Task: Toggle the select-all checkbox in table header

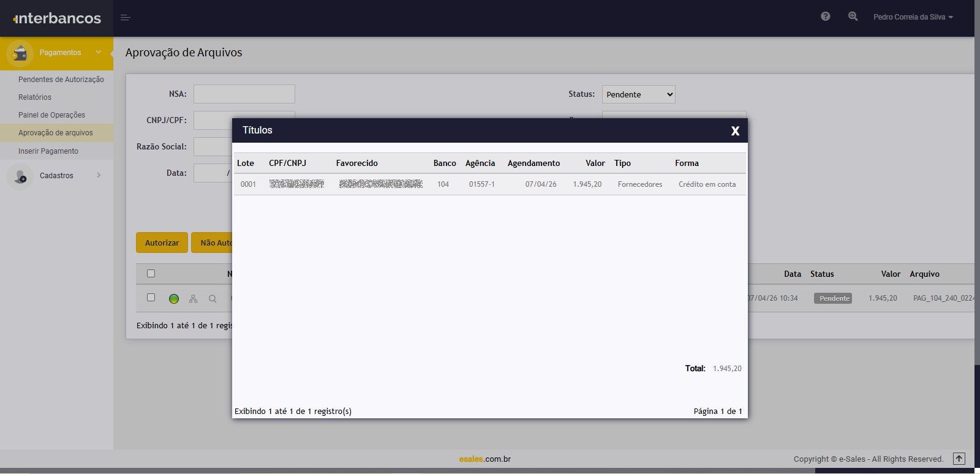Action: pyautogui.click(x=151, y=274)
